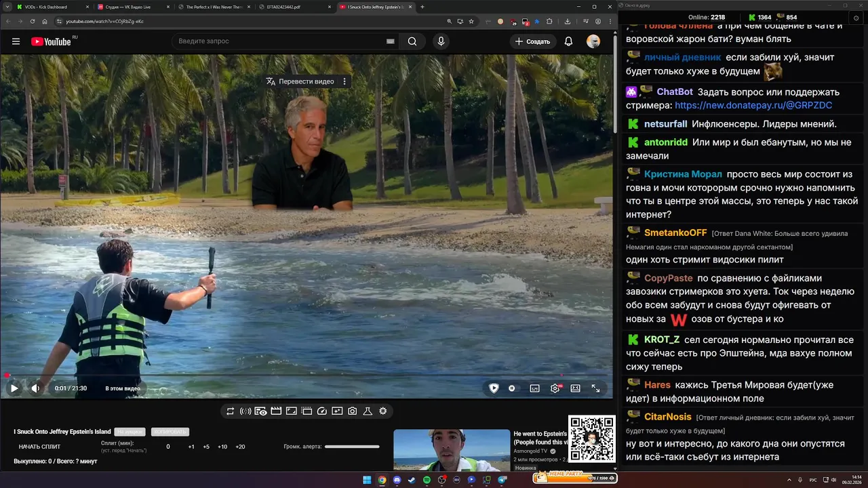
Task: Click Перевести видео translate button
Action: click(x=300, y=81)
